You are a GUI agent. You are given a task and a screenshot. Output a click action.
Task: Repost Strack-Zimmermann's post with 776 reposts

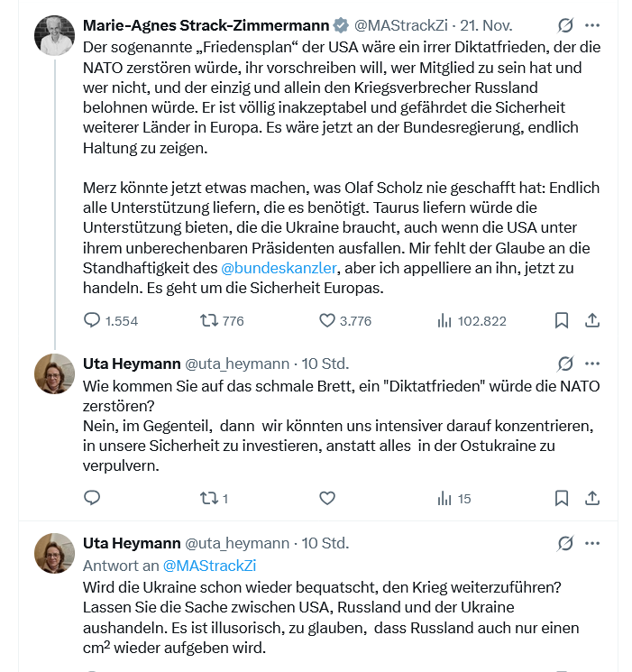click(x=208, y=320)
